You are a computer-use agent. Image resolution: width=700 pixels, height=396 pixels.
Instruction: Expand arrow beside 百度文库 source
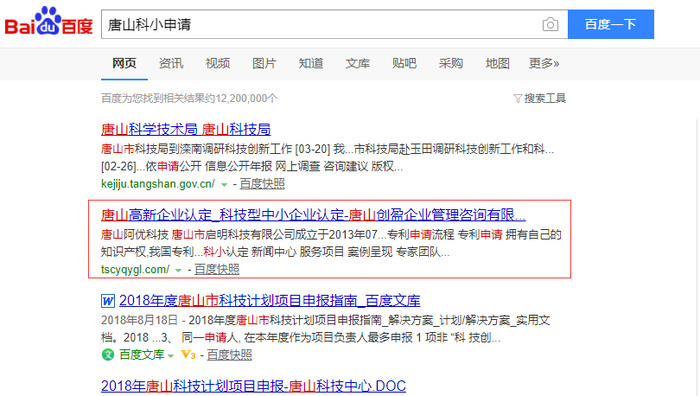(x=171, y=356)
